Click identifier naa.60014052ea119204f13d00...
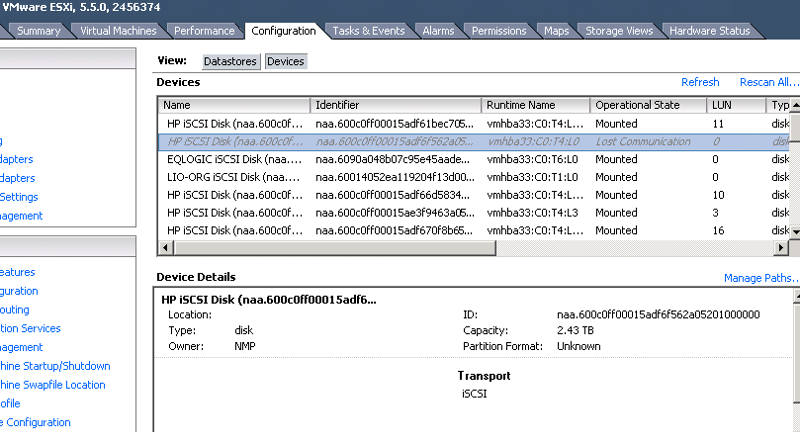The width and height of the screenshot is (800, 432). point(395,177)
